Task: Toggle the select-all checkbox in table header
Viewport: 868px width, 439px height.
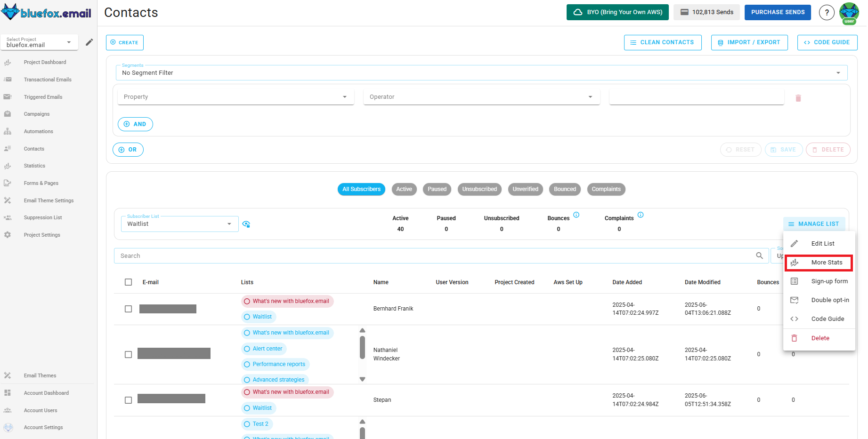Action: (x=128, y=282)
